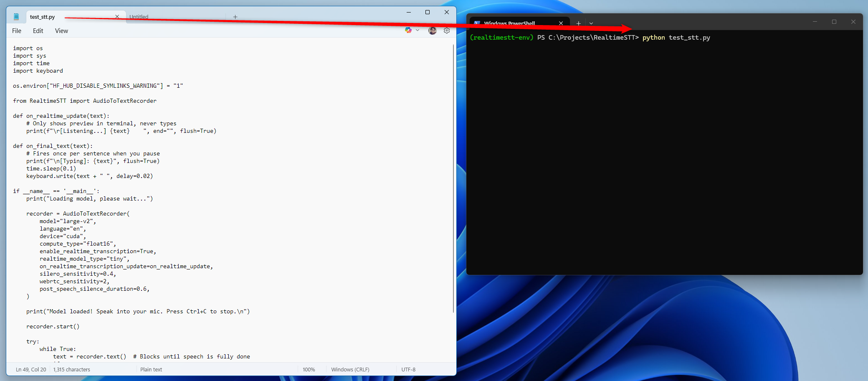Click the 'silero_sensitivity=0.4,' line

(78, 274)
